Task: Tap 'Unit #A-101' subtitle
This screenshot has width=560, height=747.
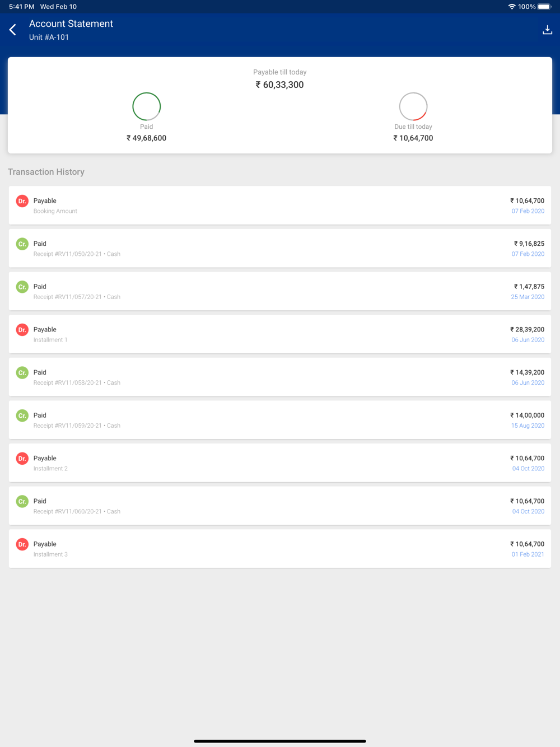Action: (49, 37)
